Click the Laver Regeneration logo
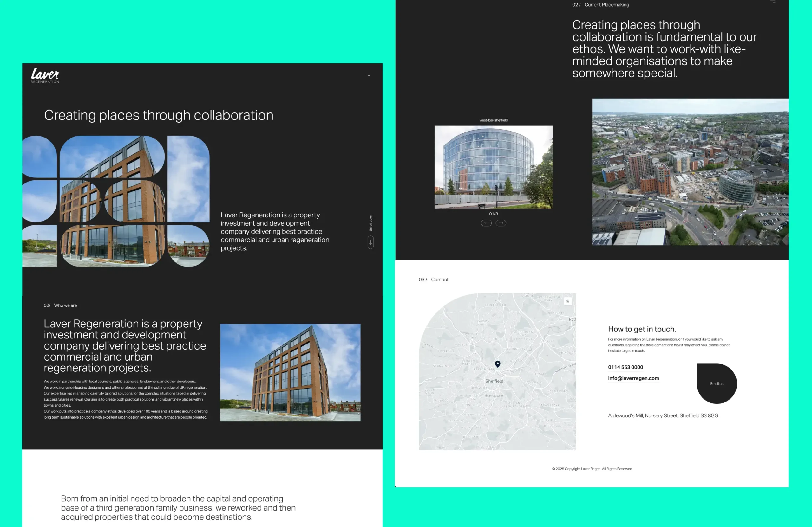 coord(45,75)
